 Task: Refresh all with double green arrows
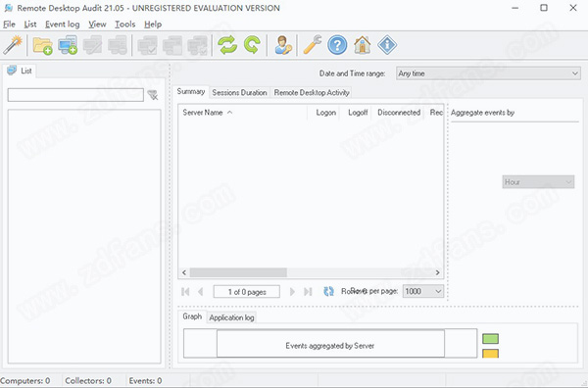pos(227,45)
